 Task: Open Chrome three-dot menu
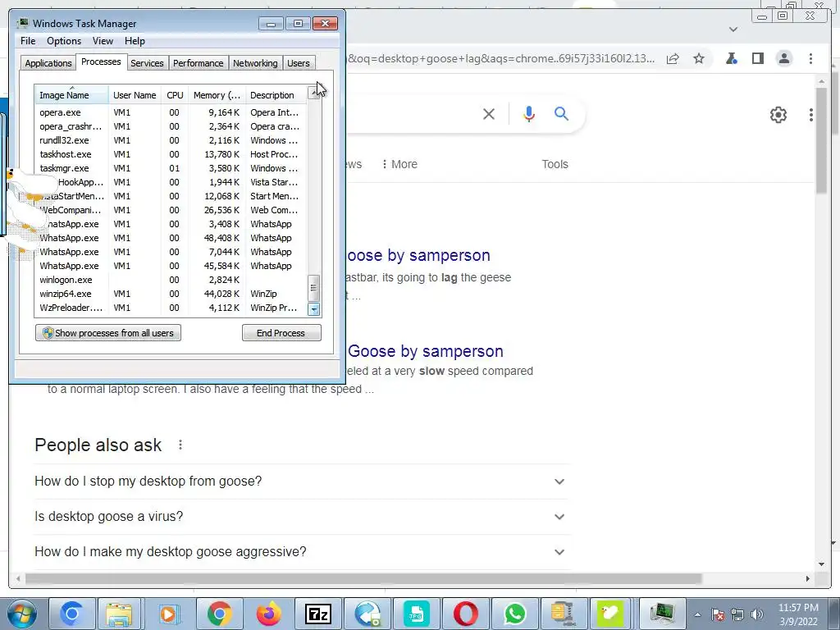[810, 58]
